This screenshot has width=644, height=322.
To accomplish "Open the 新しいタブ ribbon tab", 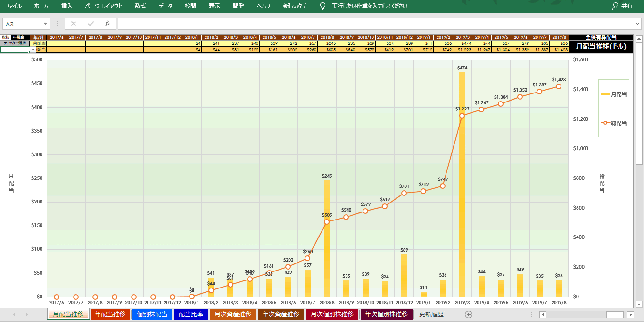I will [295, 6].
